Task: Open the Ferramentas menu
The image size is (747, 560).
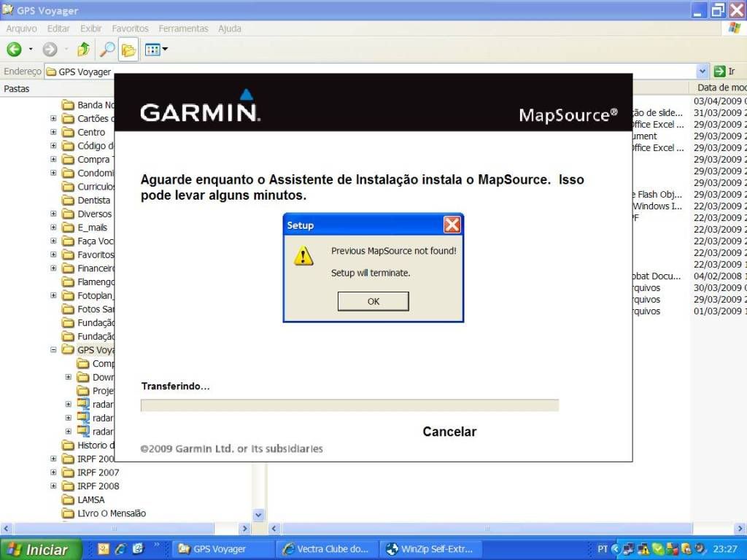Action: pyautogui.click(x=183, y=28)
